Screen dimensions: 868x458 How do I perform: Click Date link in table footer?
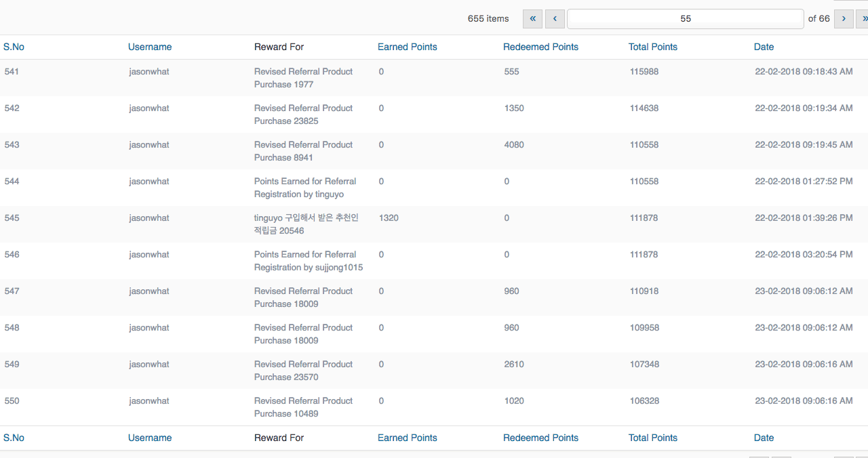pyautogui.click(x=764, y=438)
